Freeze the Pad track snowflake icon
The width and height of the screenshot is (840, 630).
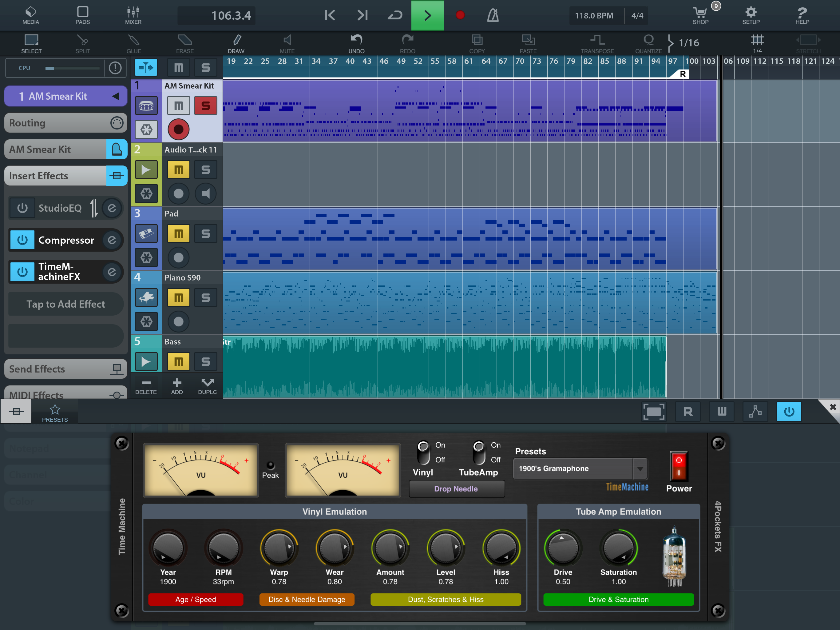click(x=146, y=257)
